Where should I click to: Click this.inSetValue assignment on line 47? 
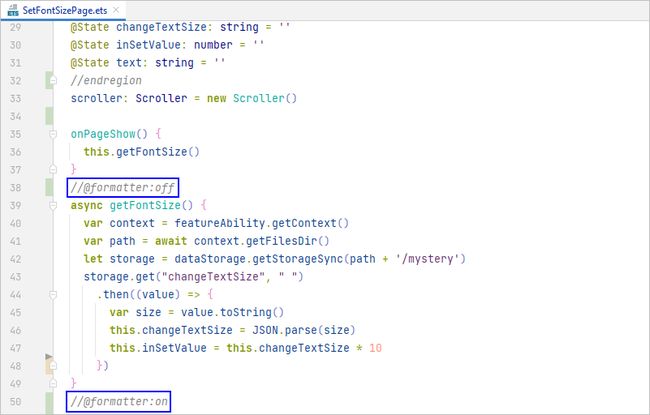[x=158, y=348]
